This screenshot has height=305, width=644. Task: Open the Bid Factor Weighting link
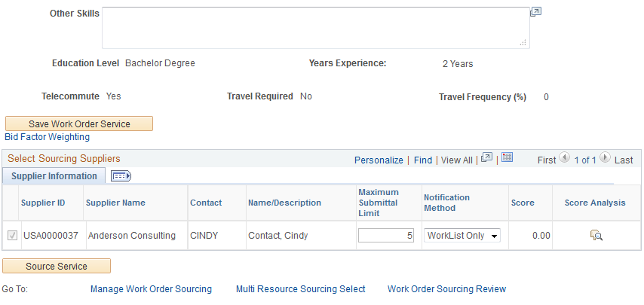point(47,137)
